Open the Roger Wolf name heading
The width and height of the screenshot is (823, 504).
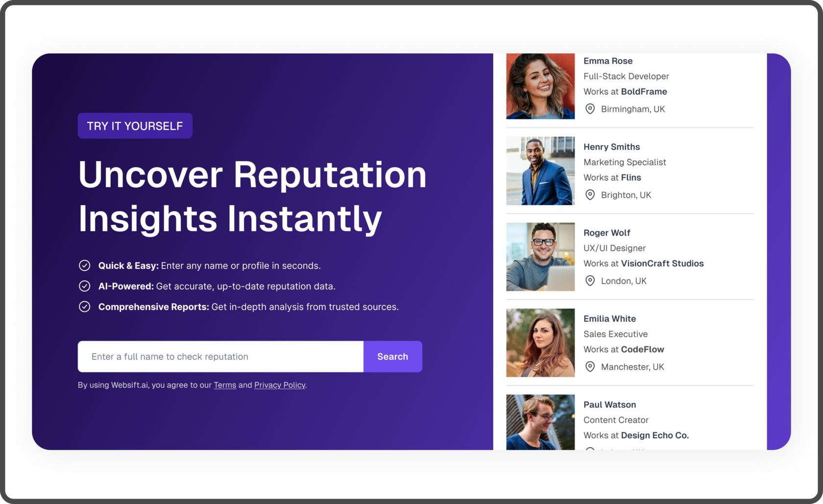(606, 233)
